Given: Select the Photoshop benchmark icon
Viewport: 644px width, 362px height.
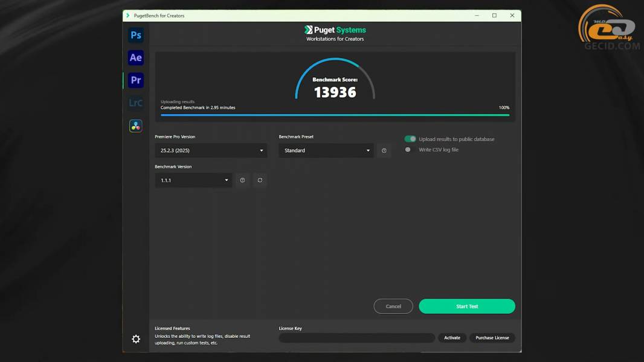Looking at the screenshot, I should [136, 35].
